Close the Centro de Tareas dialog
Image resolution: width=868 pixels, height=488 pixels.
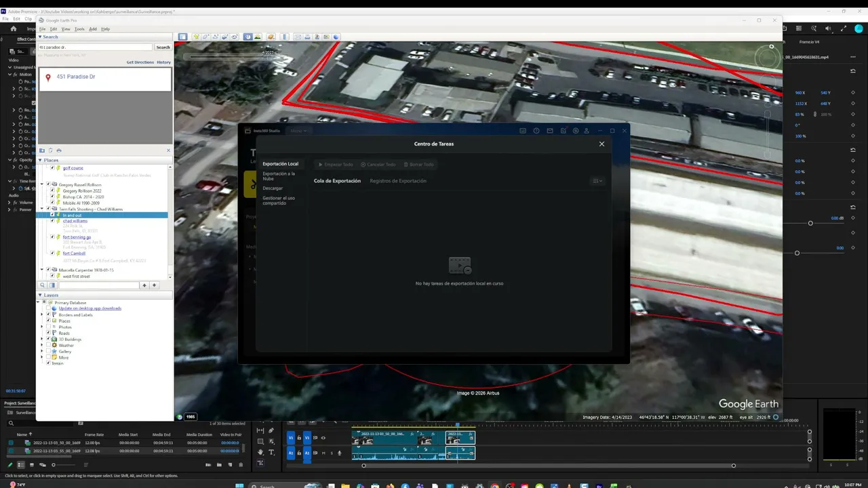601,144
